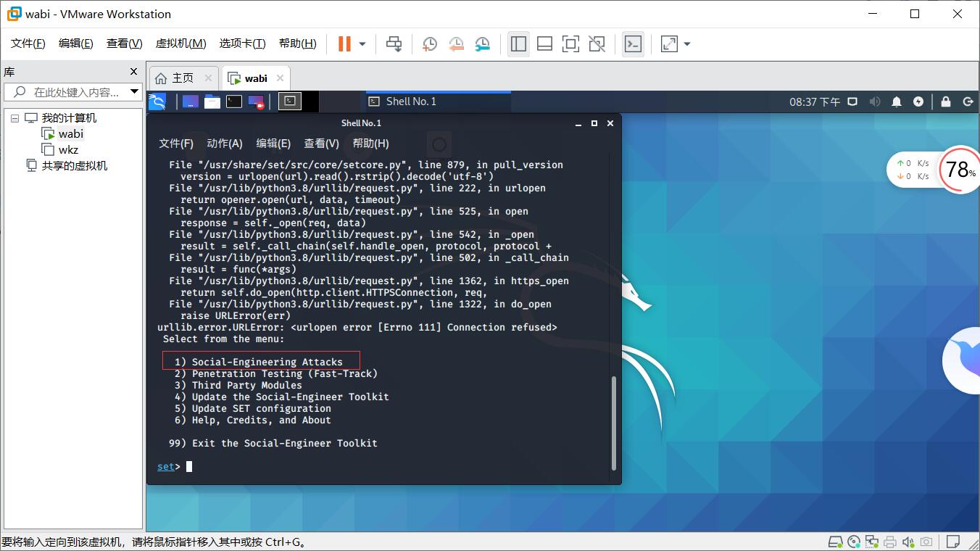Maximize the Shell No.1 terminal window
This screenshot has width=980, height=551.
(594, 123)
